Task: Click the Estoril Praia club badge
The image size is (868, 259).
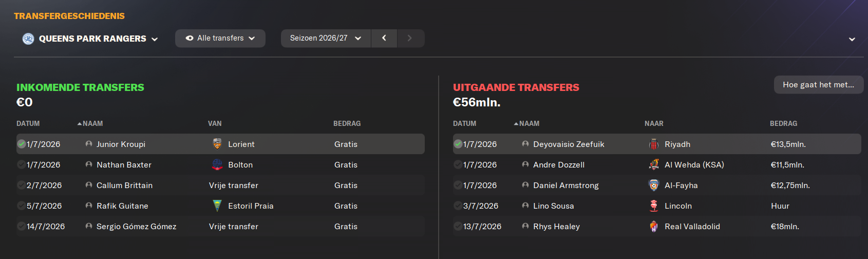Action: click(217, 206)
